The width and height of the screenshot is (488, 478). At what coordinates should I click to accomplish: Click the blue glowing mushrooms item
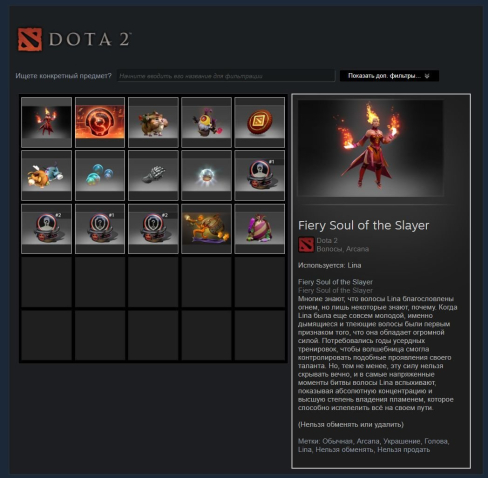point(100,175)
